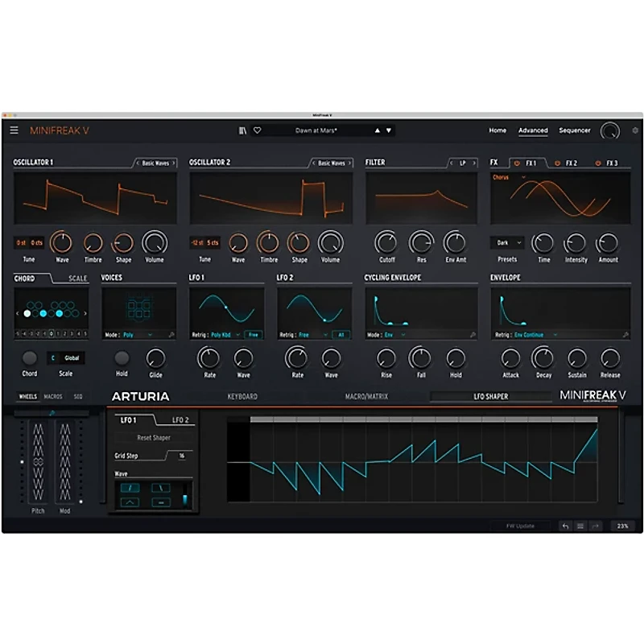644x644 pixels.
Task: Select the triangle wave shape icon
Action: 130,502
